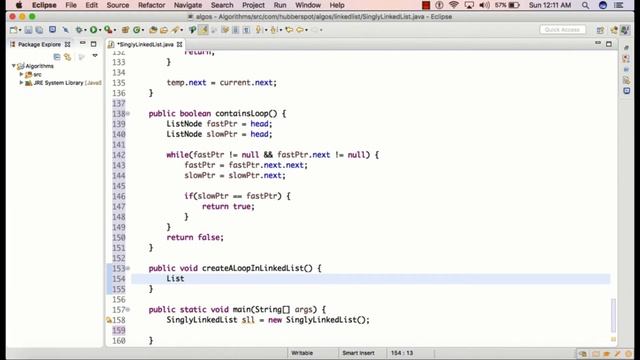Screen dimensions: 640x360
Task: Click the Writable status bar entry
Action: pyautogui.click(x=302, y=353)
